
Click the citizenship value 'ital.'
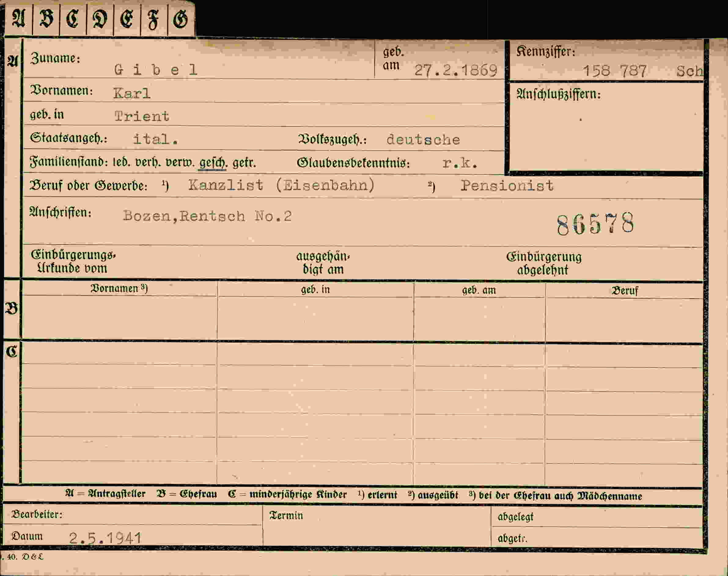point(155,139)
